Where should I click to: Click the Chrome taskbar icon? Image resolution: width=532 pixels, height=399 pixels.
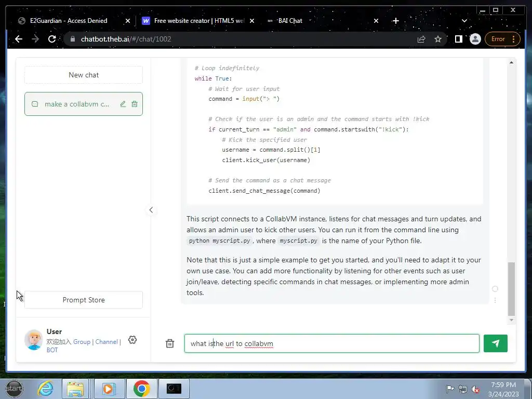tap(141, 389)
